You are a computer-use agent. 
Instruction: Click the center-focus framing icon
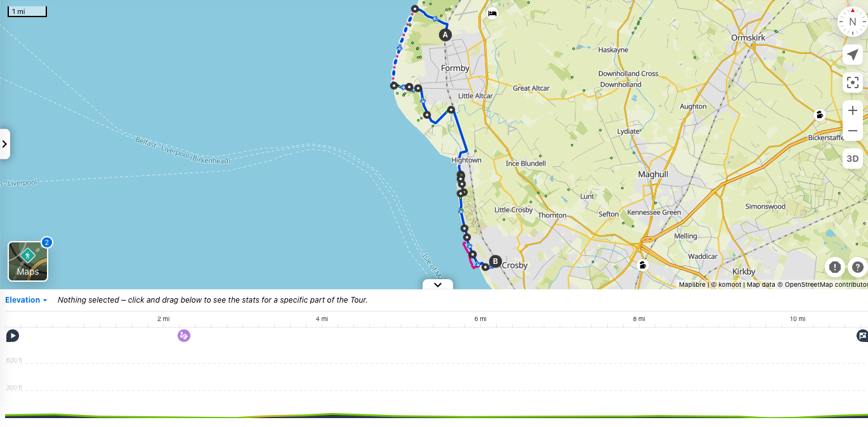[x=852, y=82]
